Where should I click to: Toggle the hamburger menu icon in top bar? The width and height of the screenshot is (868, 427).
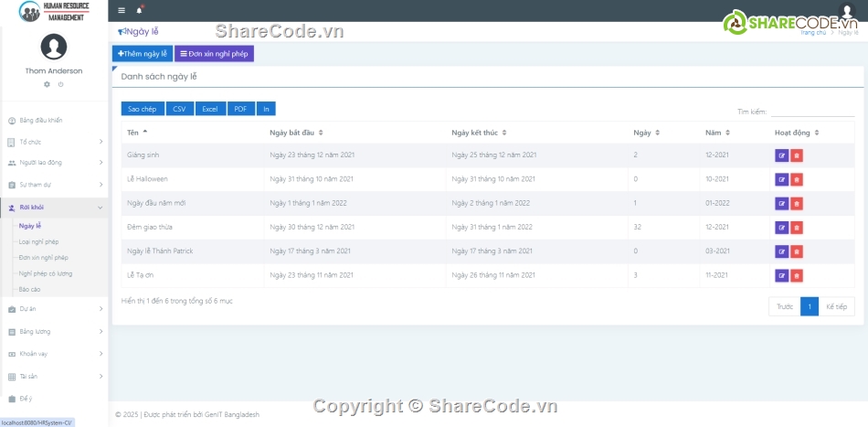(122, 11)
